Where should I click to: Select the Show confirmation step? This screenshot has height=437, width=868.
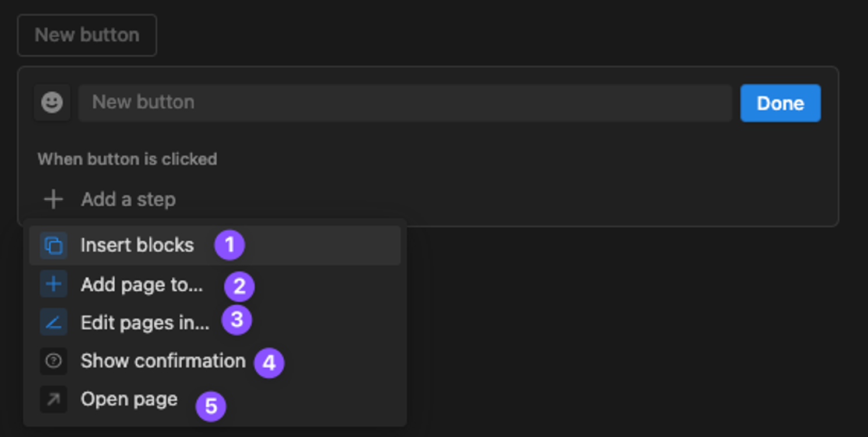point(163,361)
